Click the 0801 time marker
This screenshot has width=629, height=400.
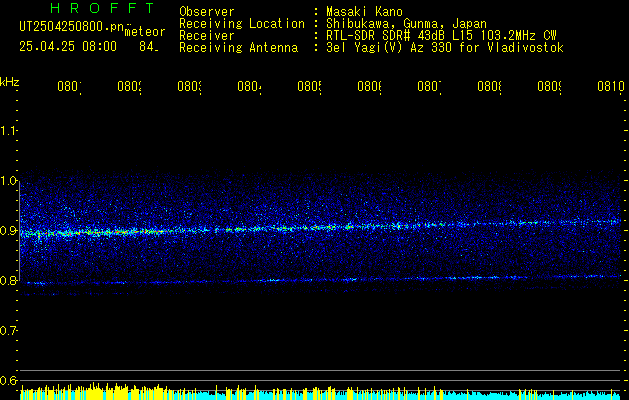coord(69,86)
